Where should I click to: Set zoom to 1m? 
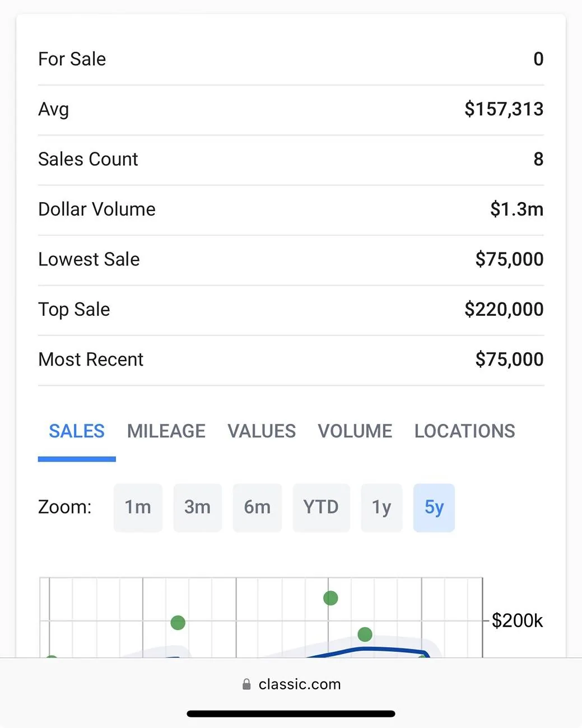[138, 507]
